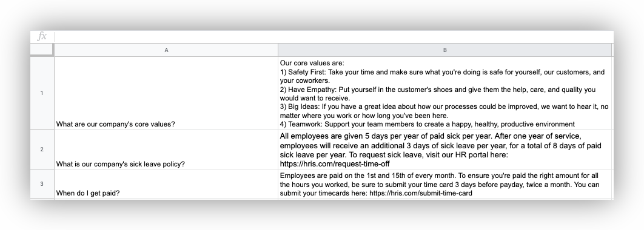Click the 'Teamwork' value line
Image resolution: width=644 pixels, height=230 pixels.
pyautogui.click(x=427, y=124)
